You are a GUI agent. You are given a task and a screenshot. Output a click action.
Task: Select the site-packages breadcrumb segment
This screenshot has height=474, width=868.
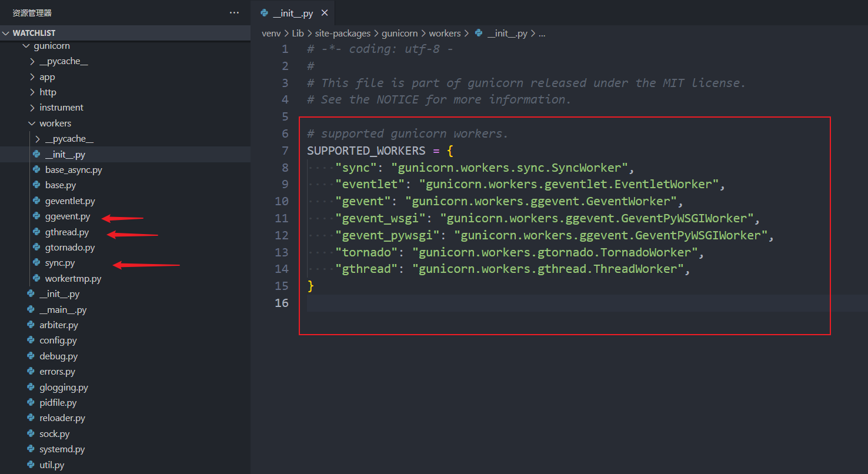pos(342,34)
